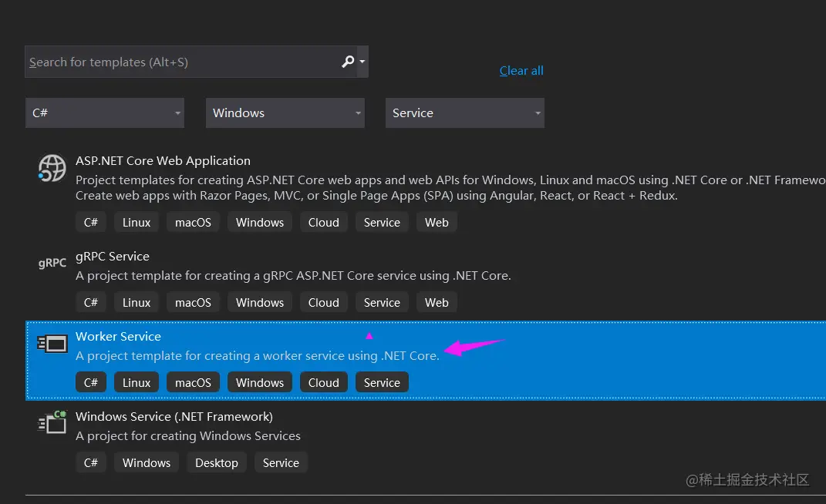
Task: Click C# tag under ASP.NET Core Web Application
Action: 90,222
